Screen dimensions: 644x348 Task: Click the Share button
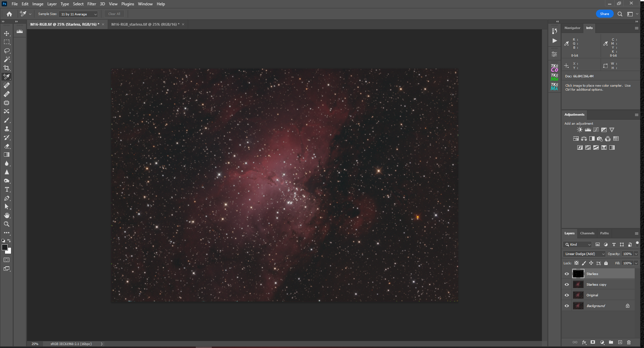coord(604,14)
